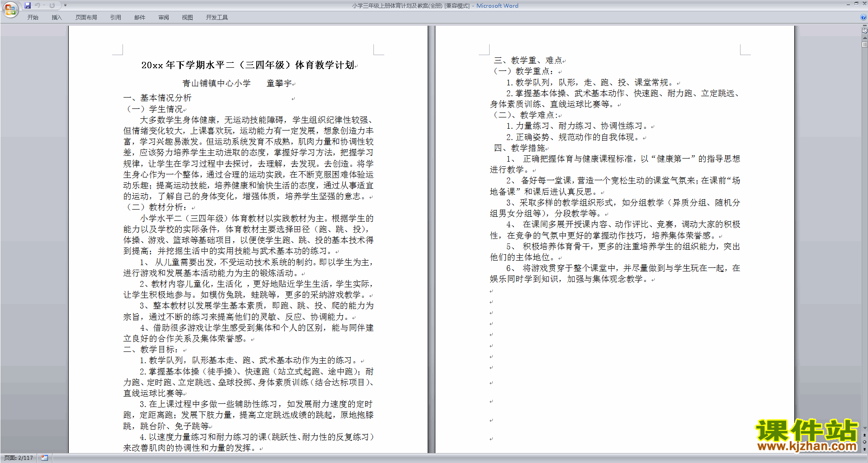Click the heading 二、教学目标
This screenshot has height=463, width=868.
(x=151, y=350)
